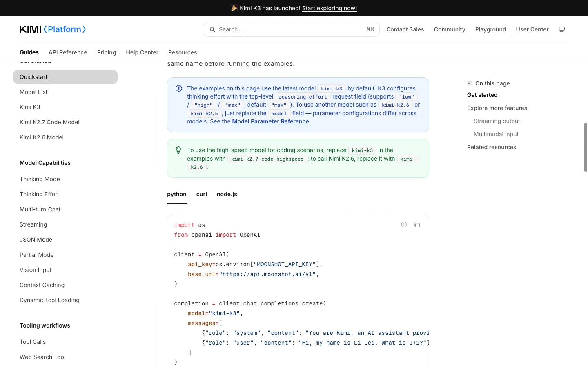Click the model="kimi-k3" code line

[x=215, y=313]
